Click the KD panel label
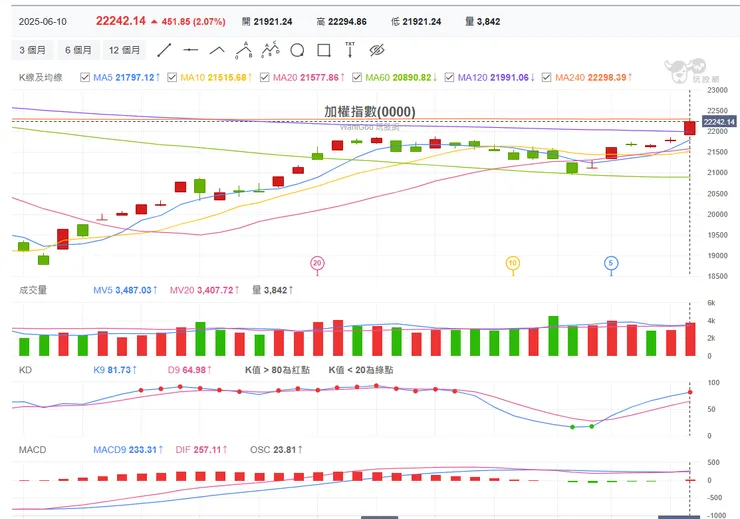This screenshot has height=519, width=740. 25,370
